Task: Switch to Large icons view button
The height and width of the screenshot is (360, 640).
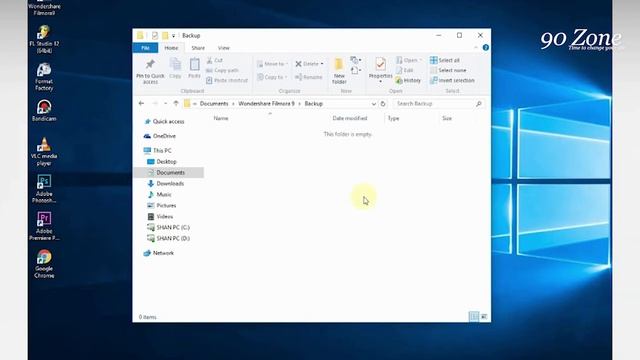Action: 484,316
